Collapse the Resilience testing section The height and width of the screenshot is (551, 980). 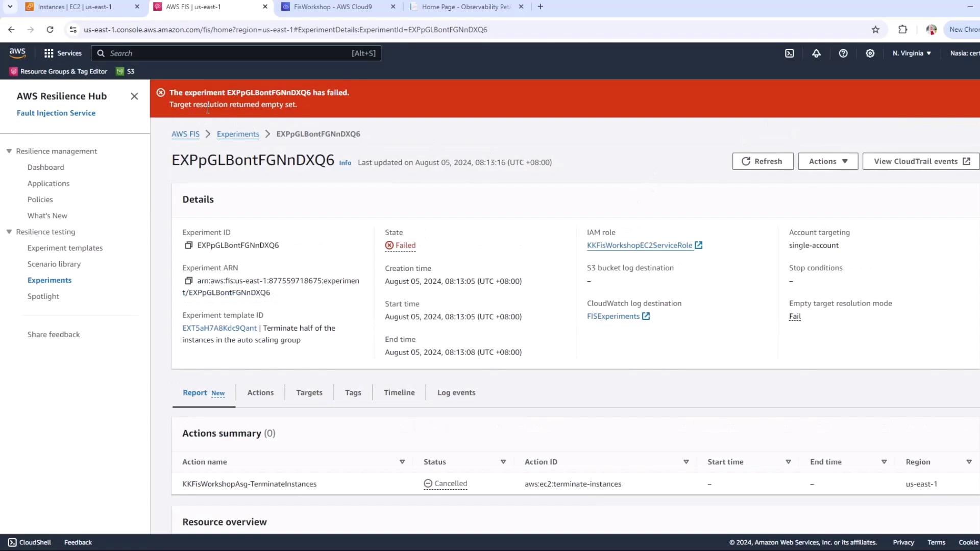tap(9, 232)
